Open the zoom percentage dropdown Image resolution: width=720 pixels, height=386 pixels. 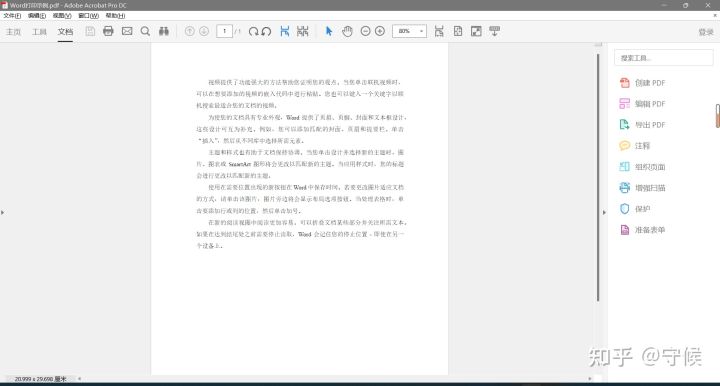[421, 31]
